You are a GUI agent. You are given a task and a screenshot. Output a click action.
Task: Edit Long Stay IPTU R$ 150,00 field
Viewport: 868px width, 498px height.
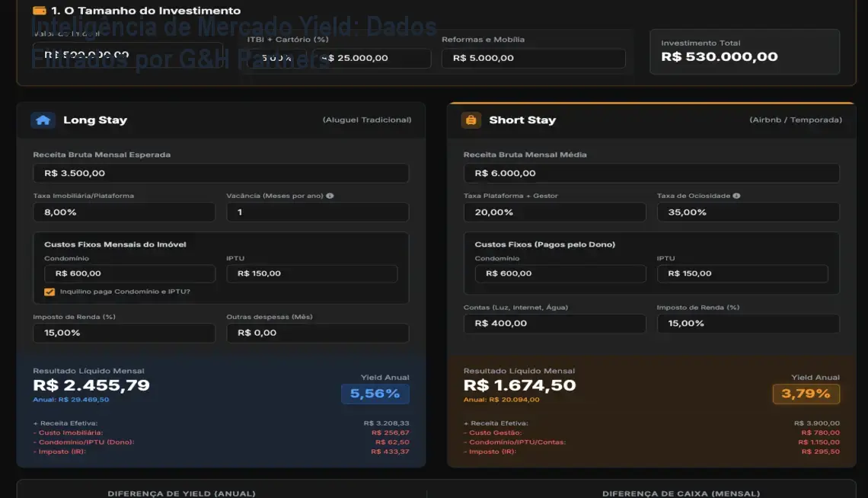point(311,273)
